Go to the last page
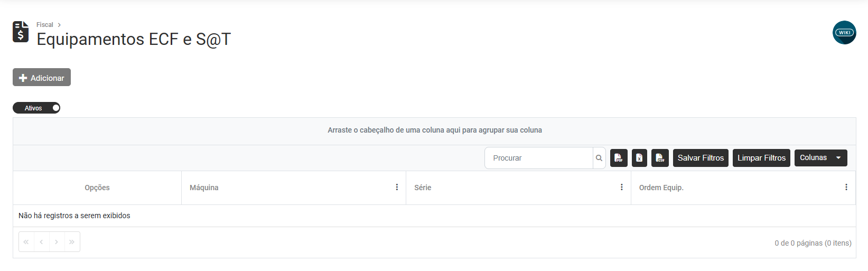Screen dimensions: 868x271 pyautogui.click(x=72, y=242)
